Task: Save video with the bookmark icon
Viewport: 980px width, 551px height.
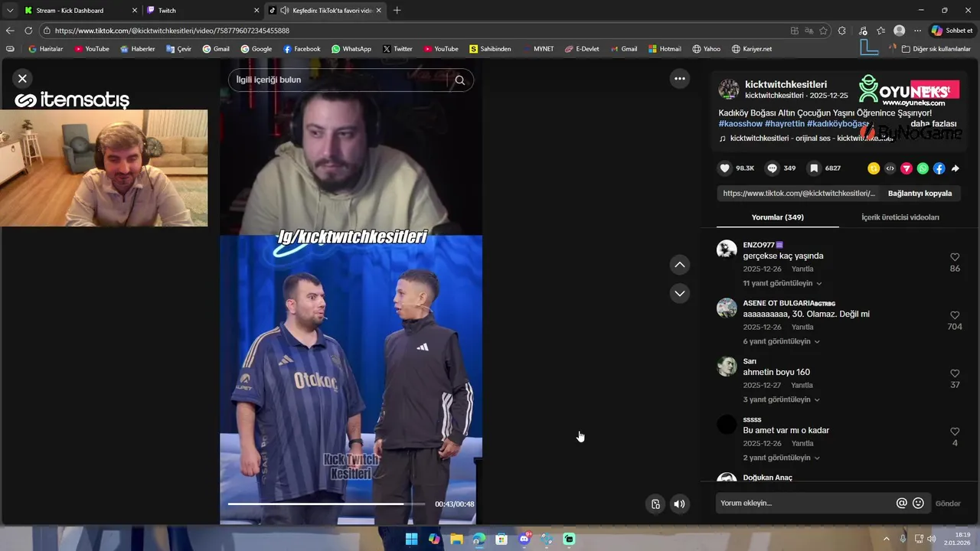Action: tap(814, 168)
